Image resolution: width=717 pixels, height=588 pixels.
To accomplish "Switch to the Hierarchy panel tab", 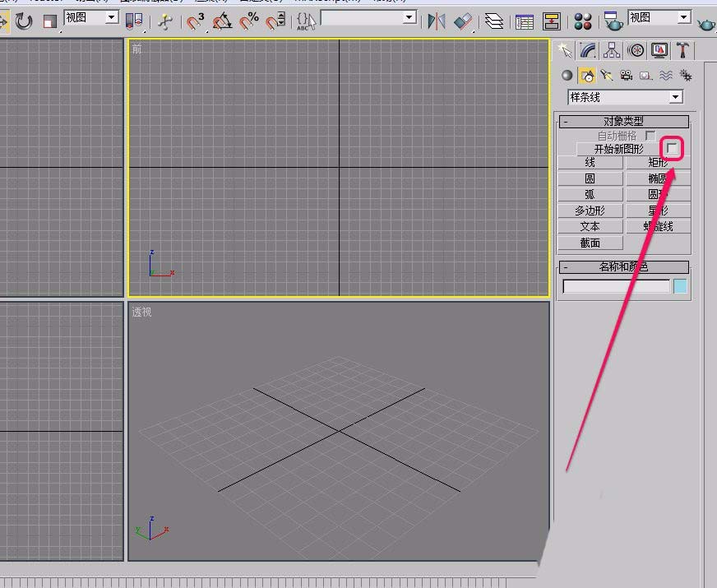I will point(612,50).
